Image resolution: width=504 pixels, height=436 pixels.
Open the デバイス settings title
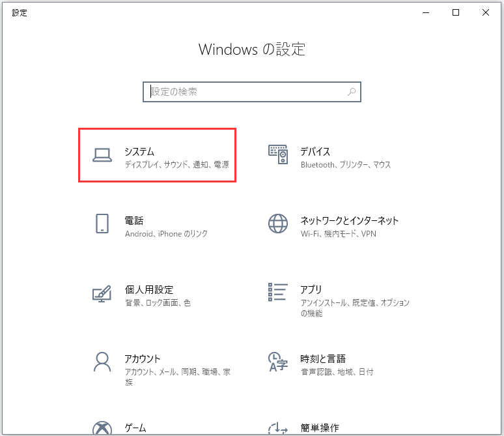[x=315, y=152]
